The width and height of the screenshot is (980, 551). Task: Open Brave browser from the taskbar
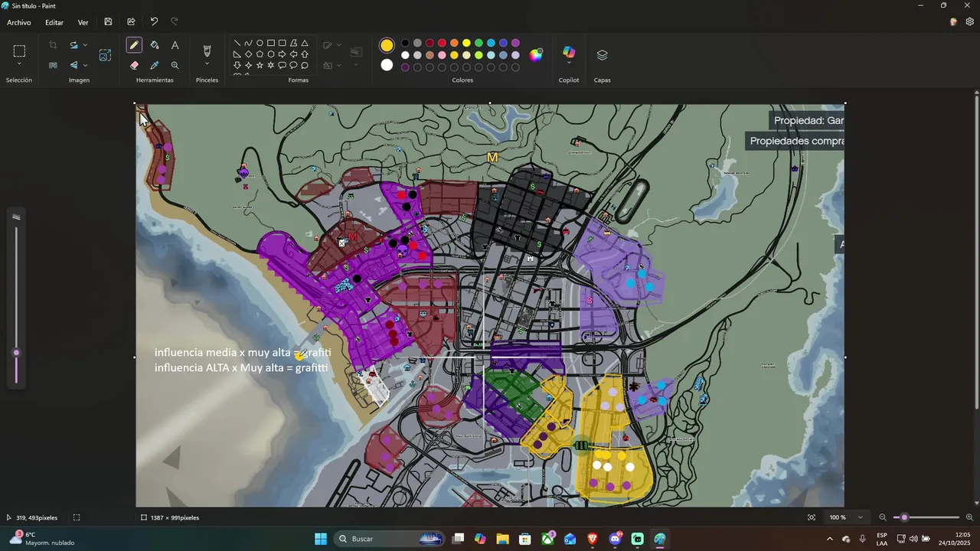pyautogui.click(x=593, y=539)
